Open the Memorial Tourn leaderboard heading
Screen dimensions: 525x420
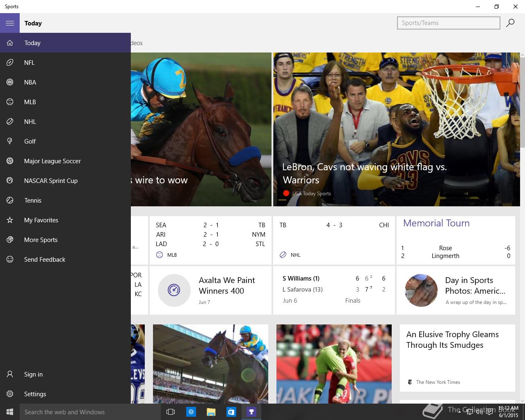(436, 223)
